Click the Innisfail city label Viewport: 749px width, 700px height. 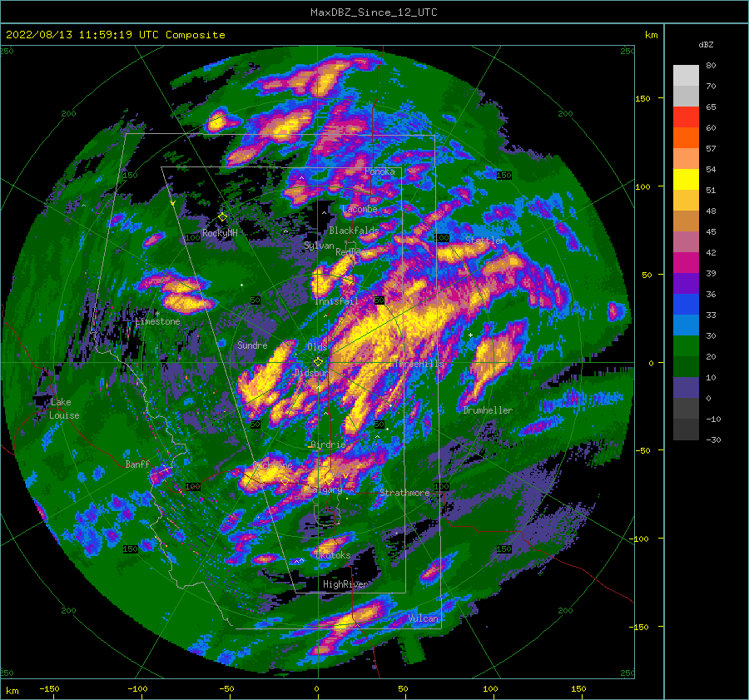(x=336, y=301)
